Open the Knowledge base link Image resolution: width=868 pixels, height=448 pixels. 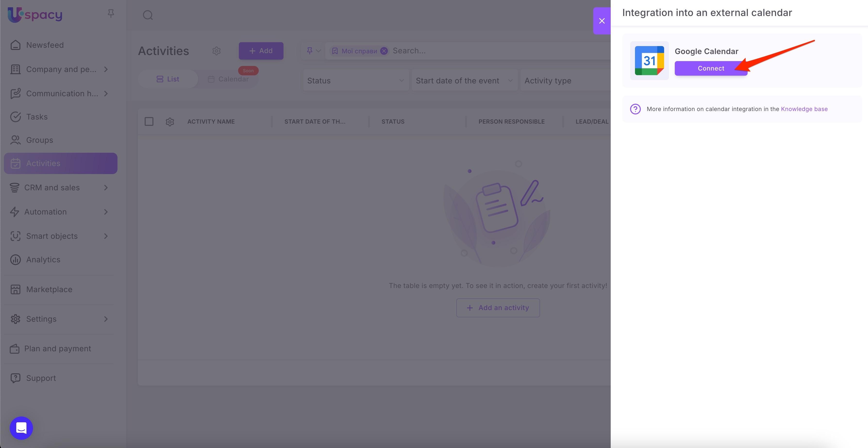click(x=804, y=109)
